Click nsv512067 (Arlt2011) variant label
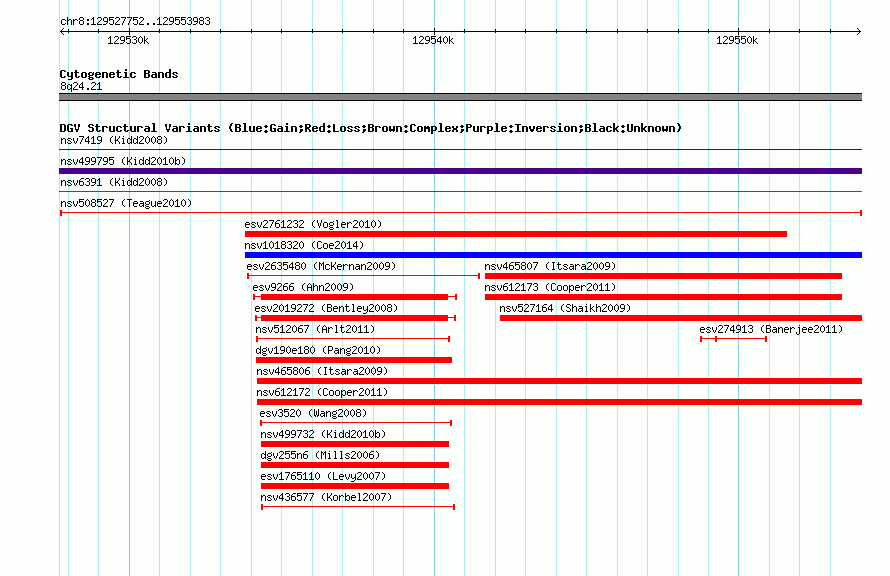 click(315, 329)
